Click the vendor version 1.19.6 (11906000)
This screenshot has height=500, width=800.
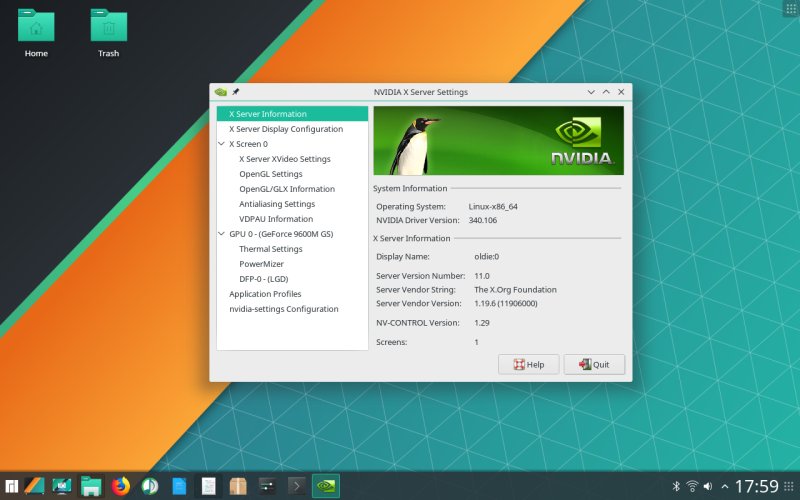[x=506, y=304]
